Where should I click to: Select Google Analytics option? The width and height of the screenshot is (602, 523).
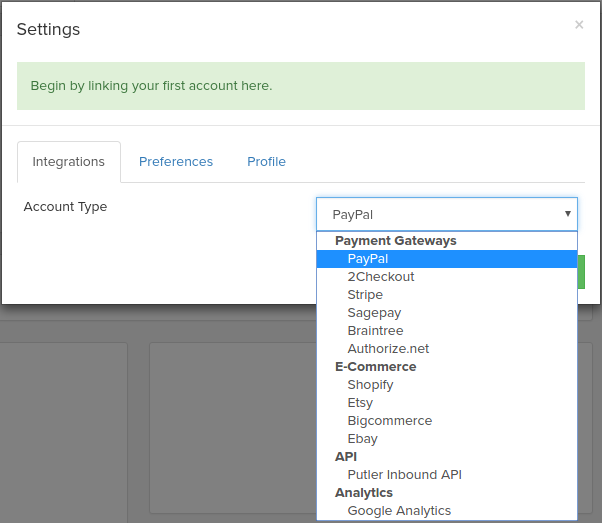pos(447,511)
